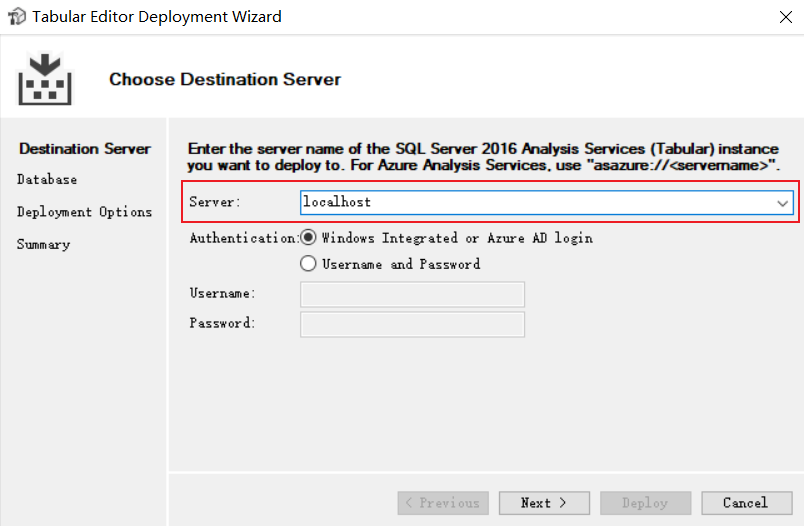Screen dimensions: 804x526
Task: Click the Choose Destination Server heading
Action: (x=225, y=79)
